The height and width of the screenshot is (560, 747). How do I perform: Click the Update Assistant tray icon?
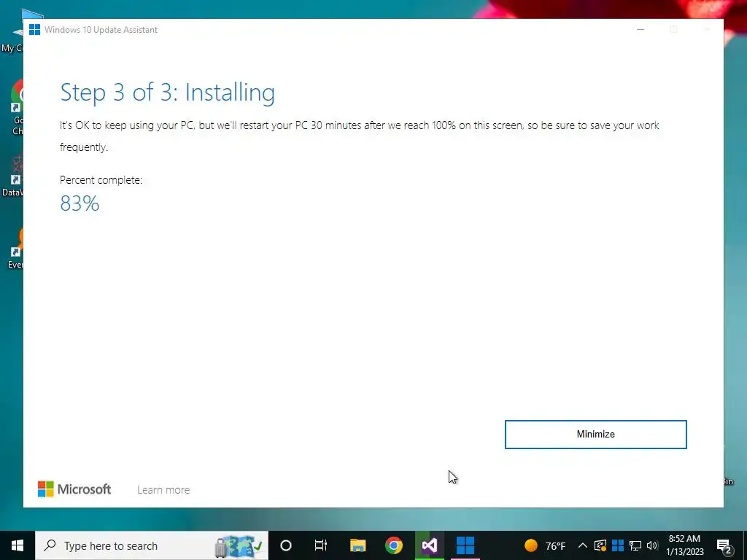[x=618, y=545]
